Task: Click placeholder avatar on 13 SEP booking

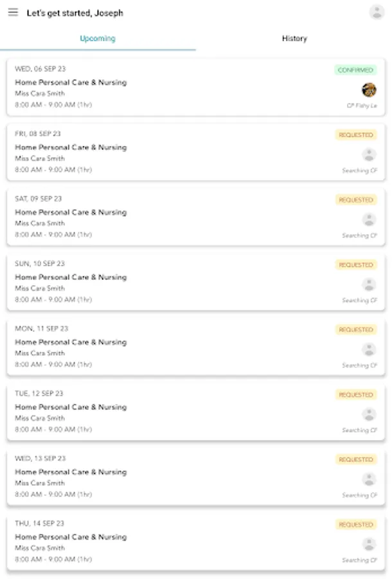Action: tap(369, 479)
